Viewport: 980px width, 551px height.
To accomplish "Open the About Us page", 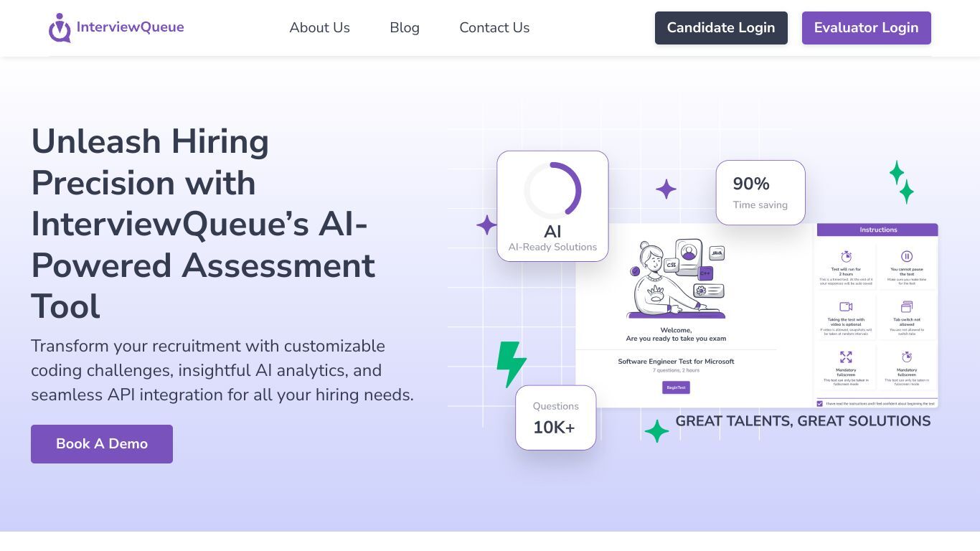I will (320, 28).
